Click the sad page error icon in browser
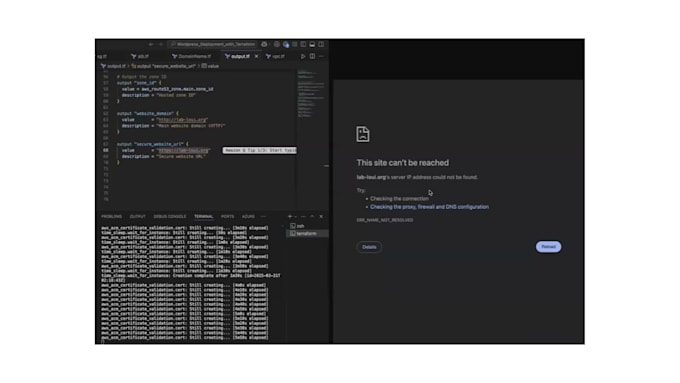The width and height of the screenshot is (680, 383). click(363, 134)
